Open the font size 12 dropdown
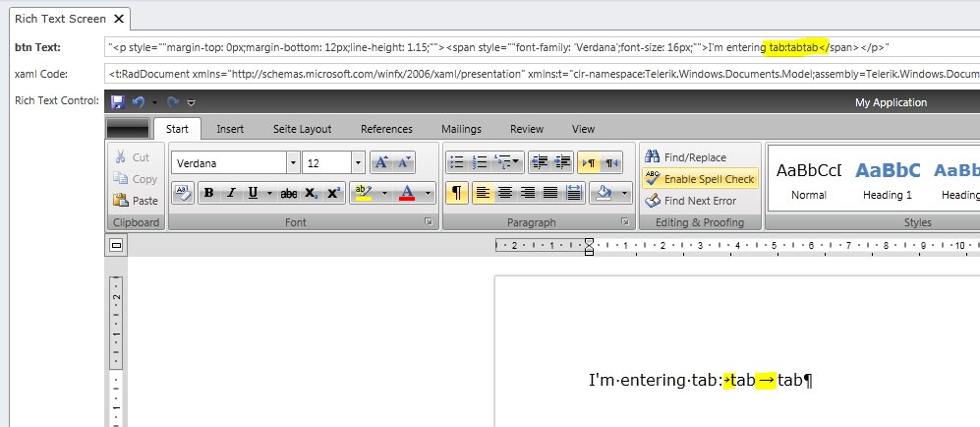Screen dimensions: 980x427 click(358, 163)
